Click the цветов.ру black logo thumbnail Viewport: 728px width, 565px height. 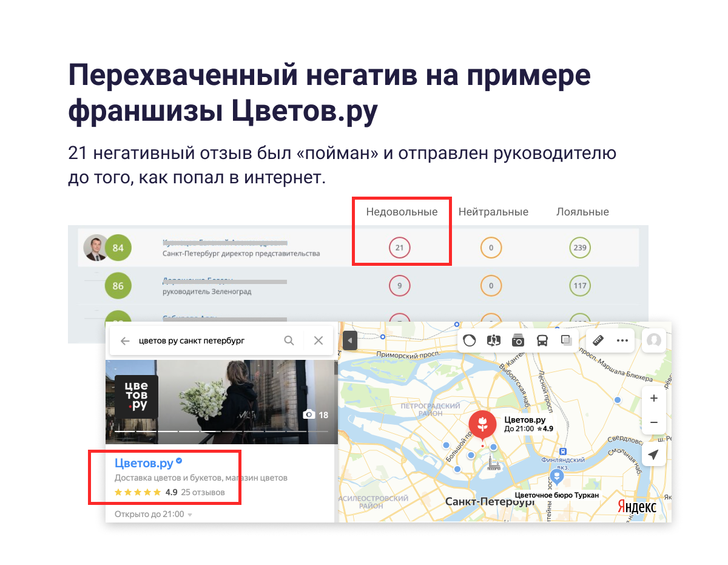tap(136, 397)
